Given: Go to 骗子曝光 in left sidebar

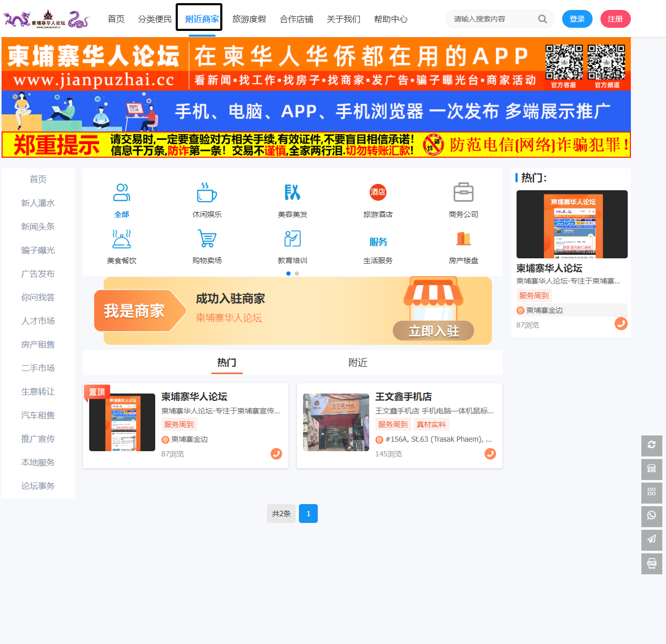Looking at the screenshot, I should (x=38, y=250).
